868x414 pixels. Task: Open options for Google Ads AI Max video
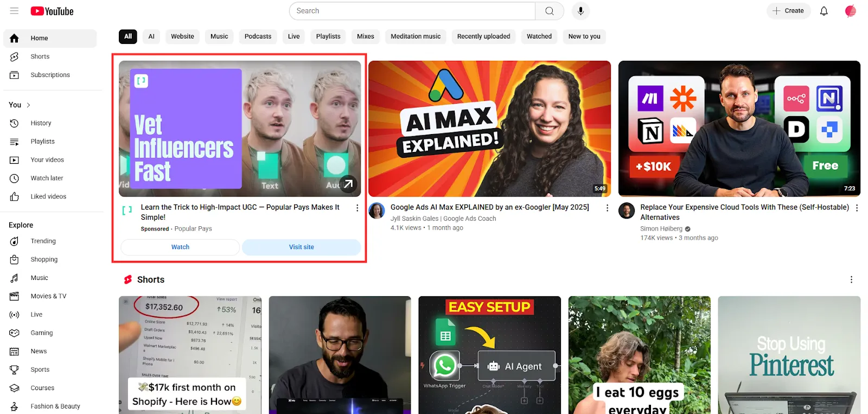coord(607,208)
